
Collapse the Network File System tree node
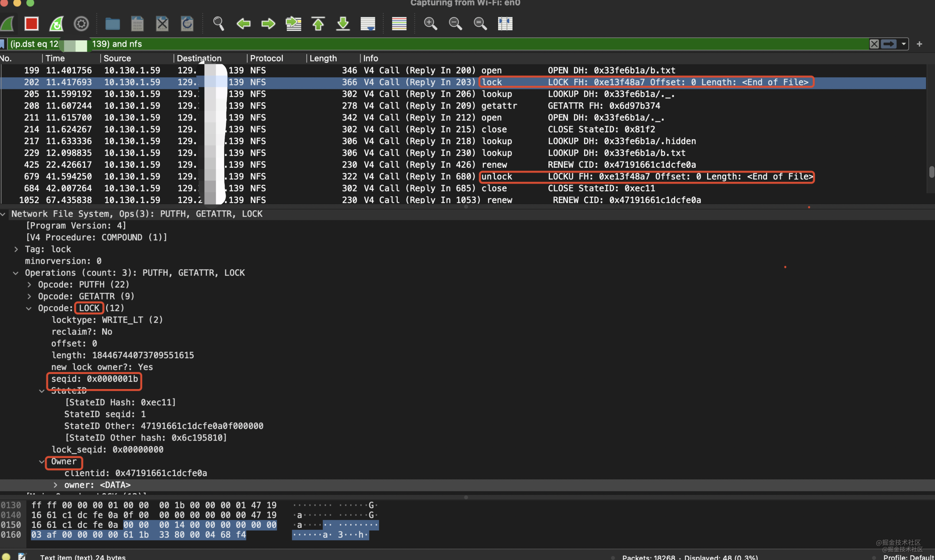pos(3,214)
